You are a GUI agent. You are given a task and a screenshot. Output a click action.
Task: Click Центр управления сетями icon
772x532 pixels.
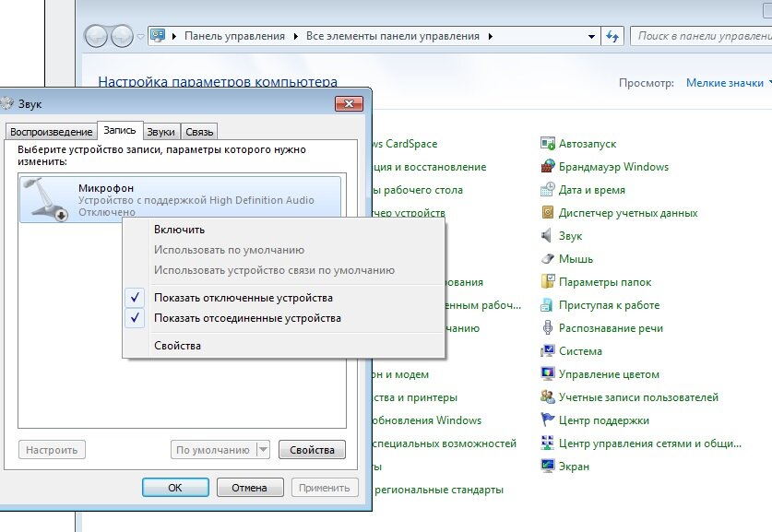click(548, 443)
